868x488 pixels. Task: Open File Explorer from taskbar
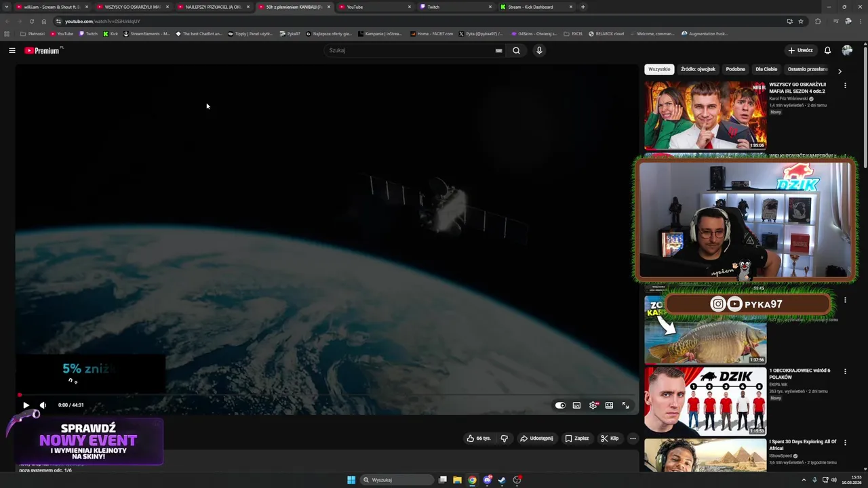click(x=457, y=480)
